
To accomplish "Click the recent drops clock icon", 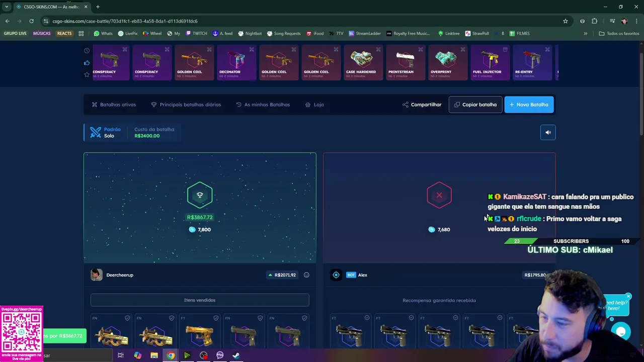I will pyautogui.click(x=87, y=51).
